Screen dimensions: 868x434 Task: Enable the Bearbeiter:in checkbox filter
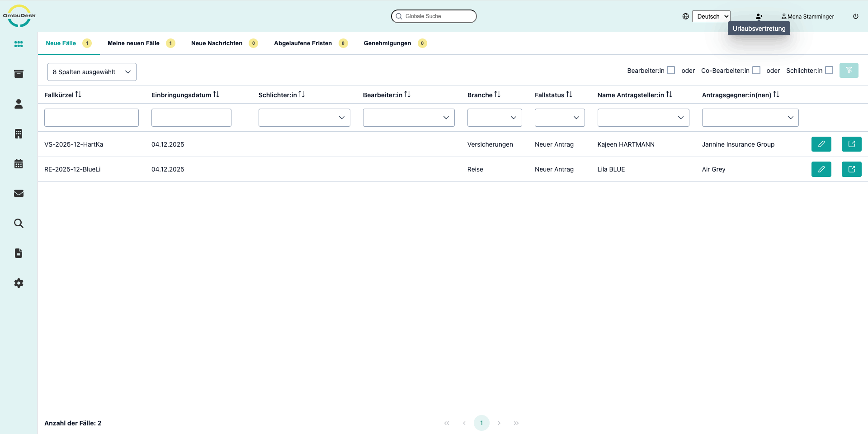(671, 71)
